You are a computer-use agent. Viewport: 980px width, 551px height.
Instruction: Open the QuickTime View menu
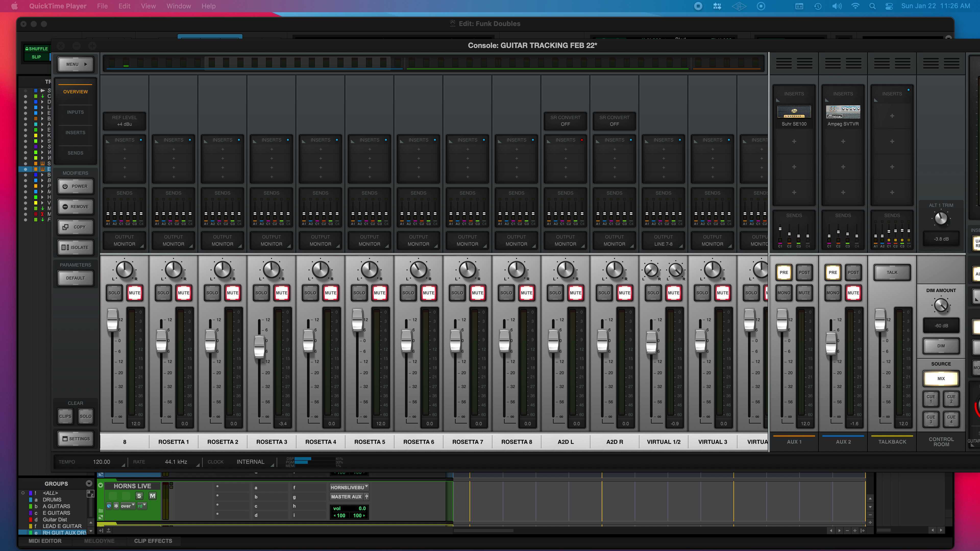(148, 6)
